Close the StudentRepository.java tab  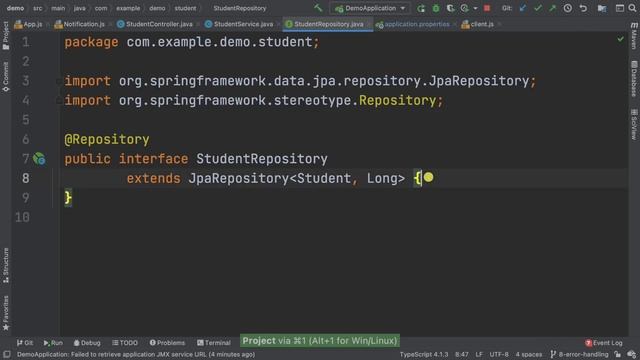368,24
